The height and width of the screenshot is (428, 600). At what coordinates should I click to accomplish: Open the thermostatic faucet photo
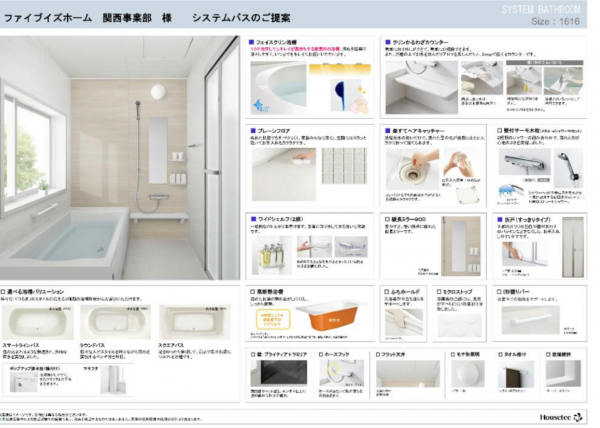coord(525,162)
